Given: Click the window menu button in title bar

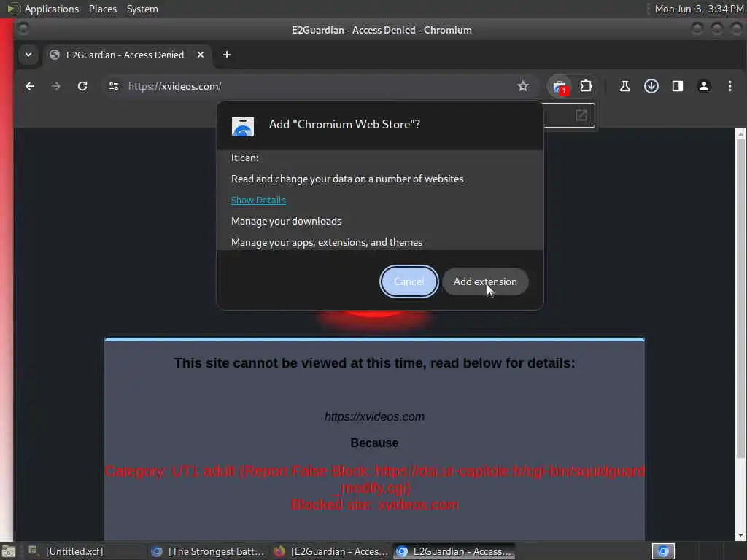Looking at the screenshot, I should point(23,29).
